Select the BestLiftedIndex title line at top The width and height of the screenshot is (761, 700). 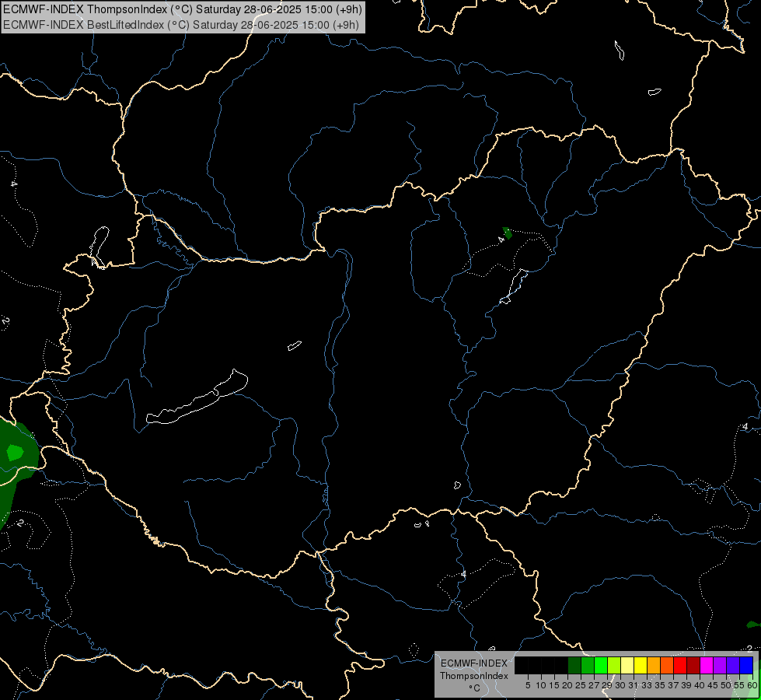tap(181, 24)
